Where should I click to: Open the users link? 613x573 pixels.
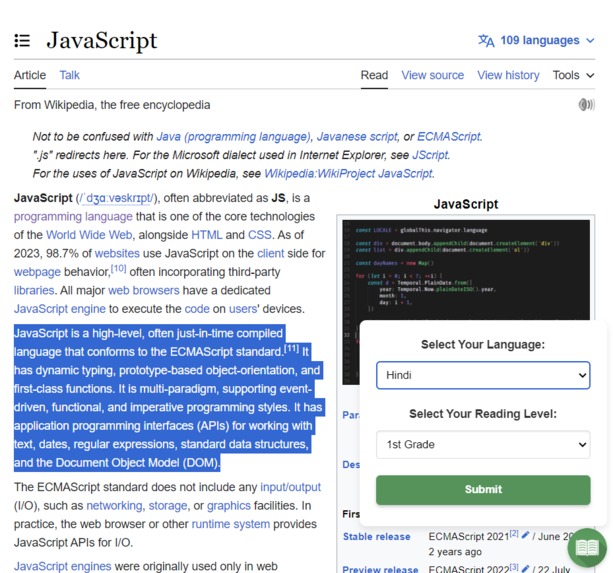pyautogui.click(x=243, y=309)
